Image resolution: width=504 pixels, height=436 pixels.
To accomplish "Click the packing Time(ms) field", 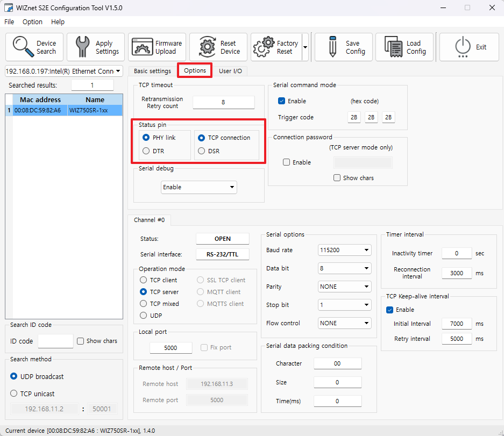I will coord(337,401).
